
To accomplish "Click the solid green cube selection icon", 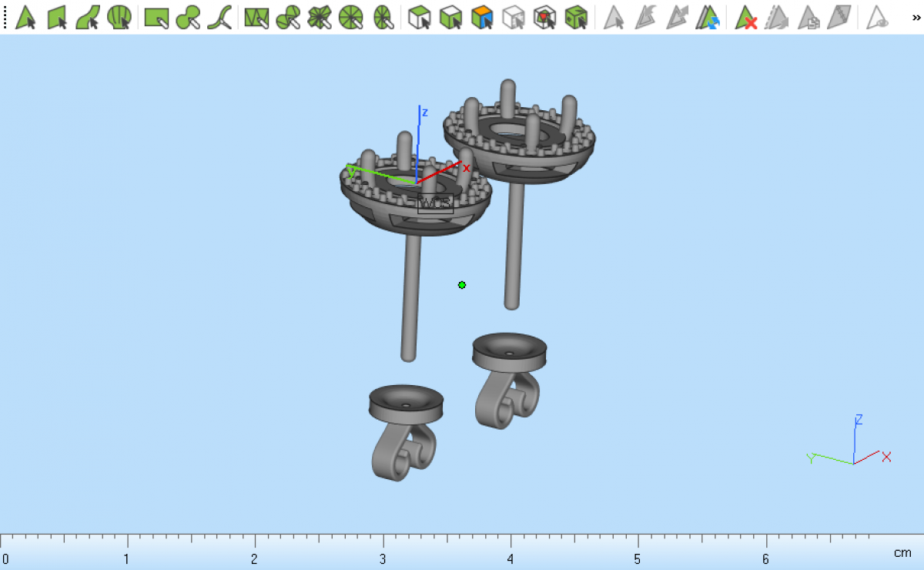I will click(x=576, y=17).
